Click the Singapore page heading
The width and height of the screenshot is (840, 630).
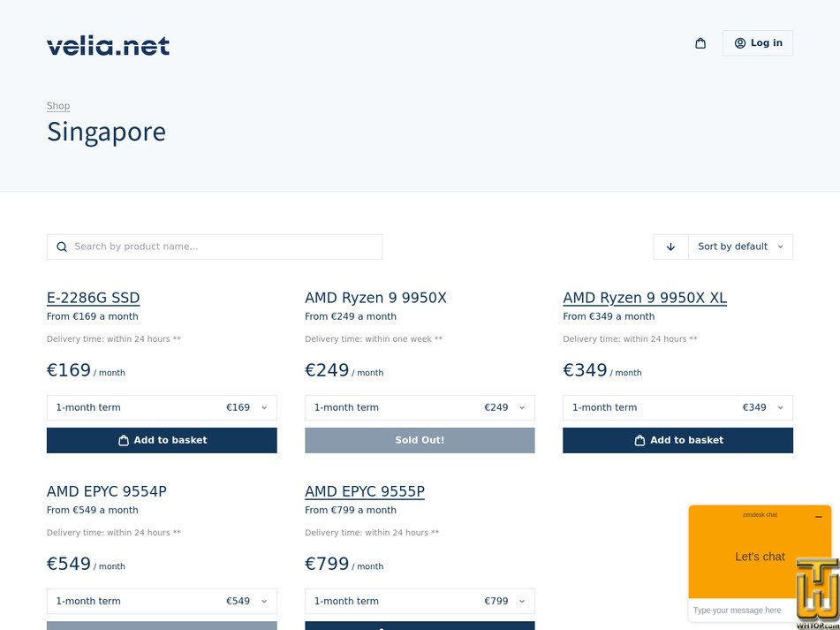(106, 132)
